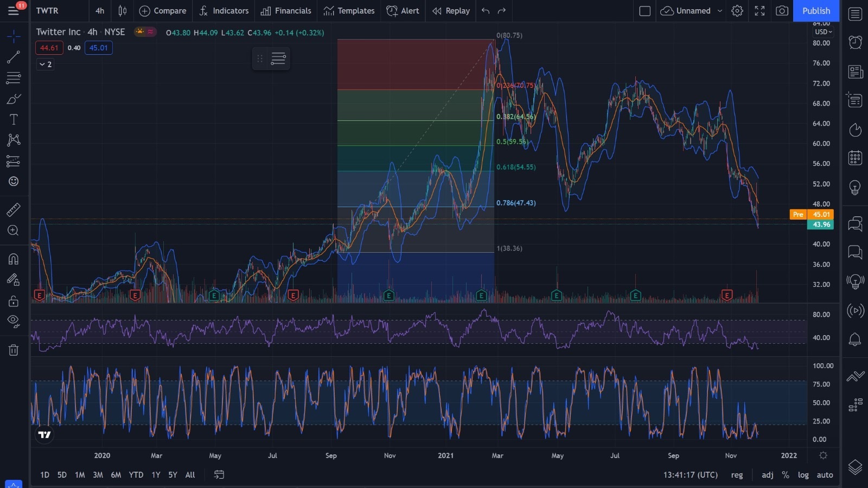Set range to 5Y
Viewport: 868px width, 488px height.
point(173,475)
